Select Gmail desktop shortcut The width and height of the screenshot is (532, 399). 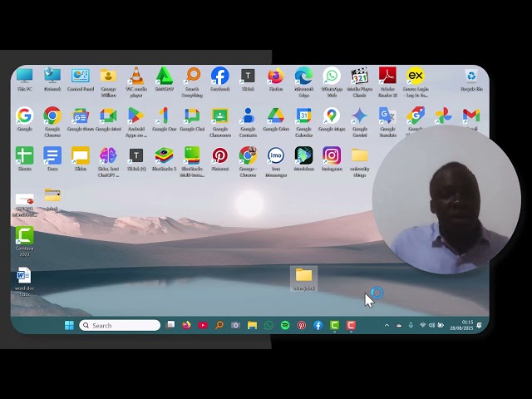coord(471,117)
